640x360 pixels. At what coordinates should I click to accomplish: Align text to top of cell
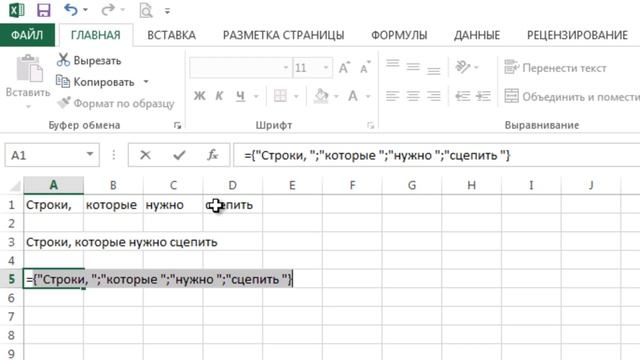pyautogui.click(x=393, y=65)
